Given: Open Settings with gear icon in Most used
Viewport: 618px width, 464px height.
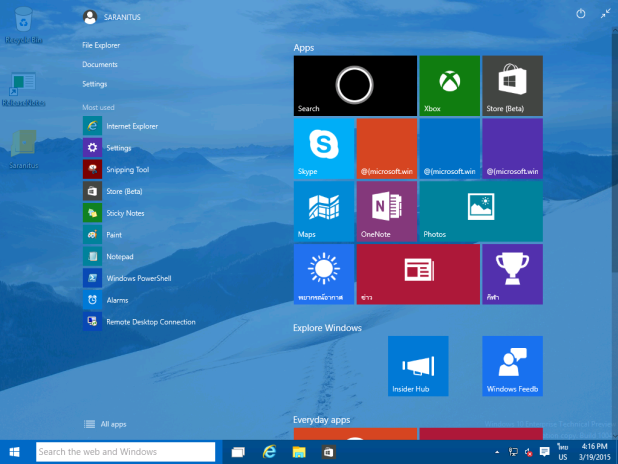Looking at the screenshot, I should (x=107, y=148).
